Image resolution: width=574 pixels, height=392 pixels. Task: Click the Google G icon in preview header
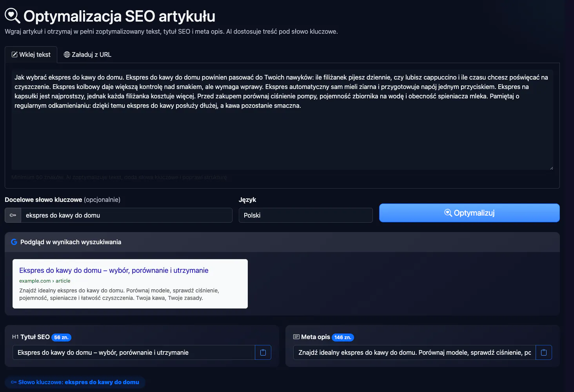click(14, 242)
